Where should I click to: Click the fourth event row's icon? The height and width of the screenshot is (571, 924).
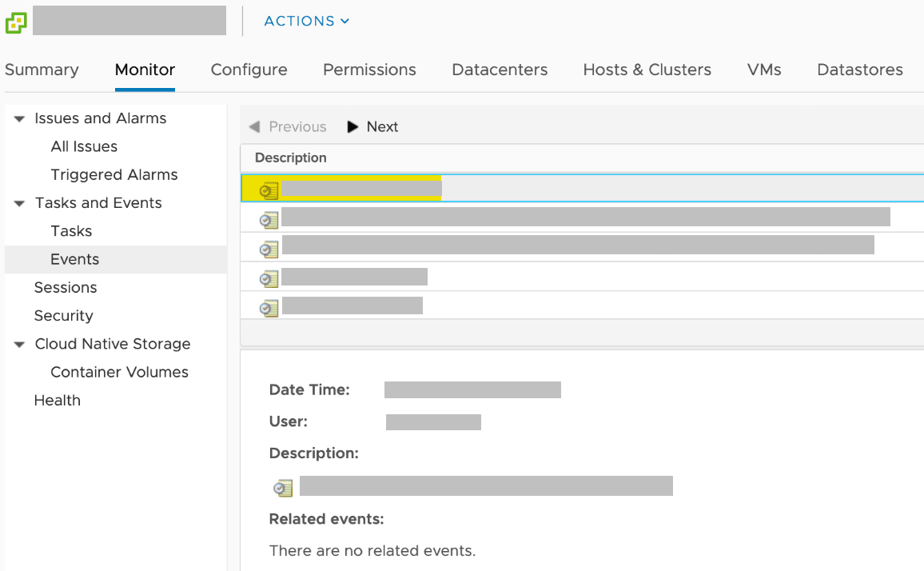269,278
